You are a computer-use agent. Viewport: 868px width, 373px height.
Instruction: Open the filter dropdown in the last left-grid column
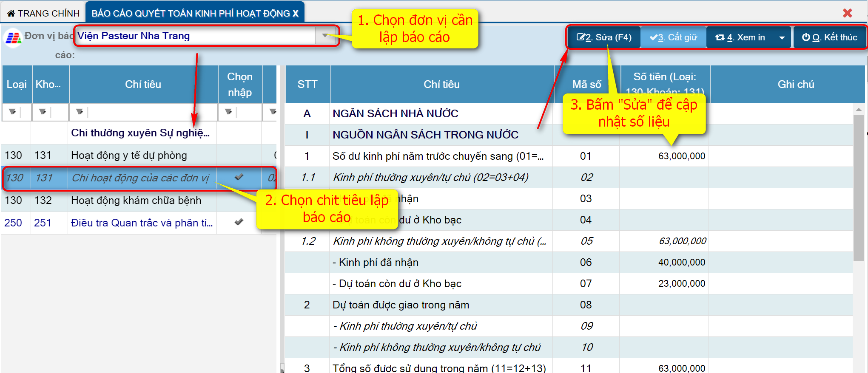point(272,112)
